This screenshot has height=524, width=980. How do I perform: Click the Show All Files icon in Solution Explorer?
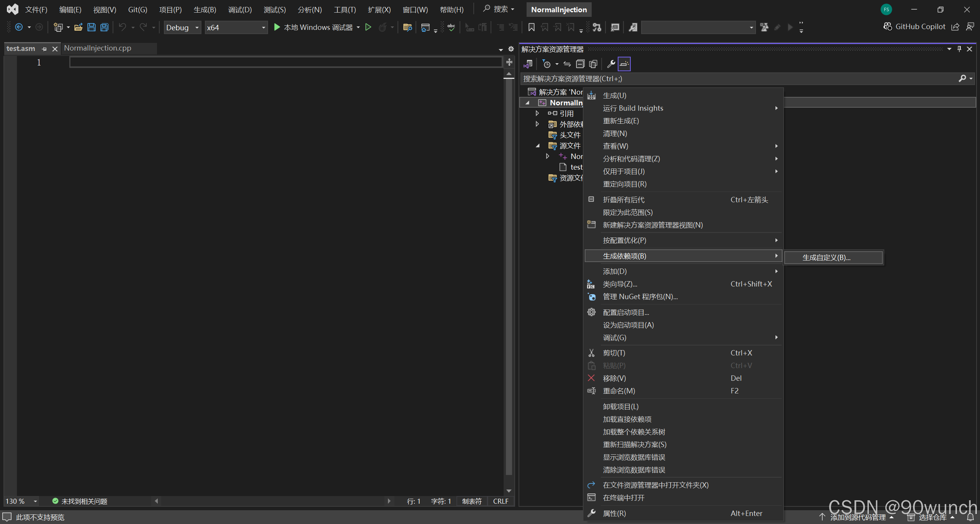pos(593,64)
